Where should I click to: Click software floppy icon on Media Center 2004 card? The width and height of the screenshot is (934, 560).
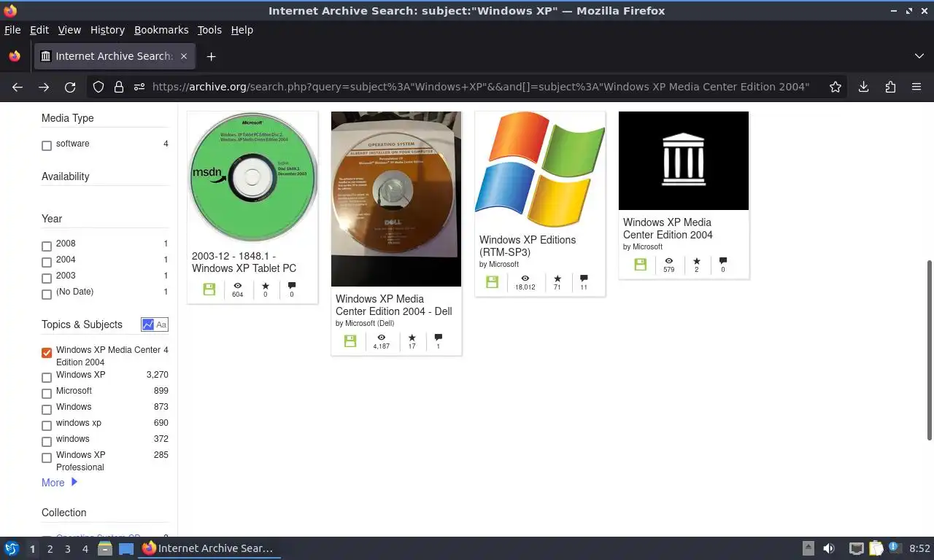pos(641,265)
